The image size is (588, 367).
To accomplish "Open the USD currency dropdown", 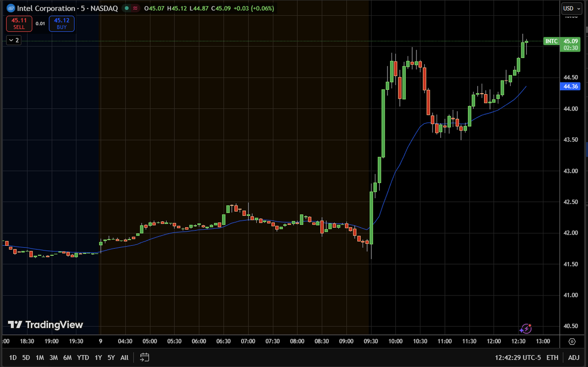I will click(571, 8).
